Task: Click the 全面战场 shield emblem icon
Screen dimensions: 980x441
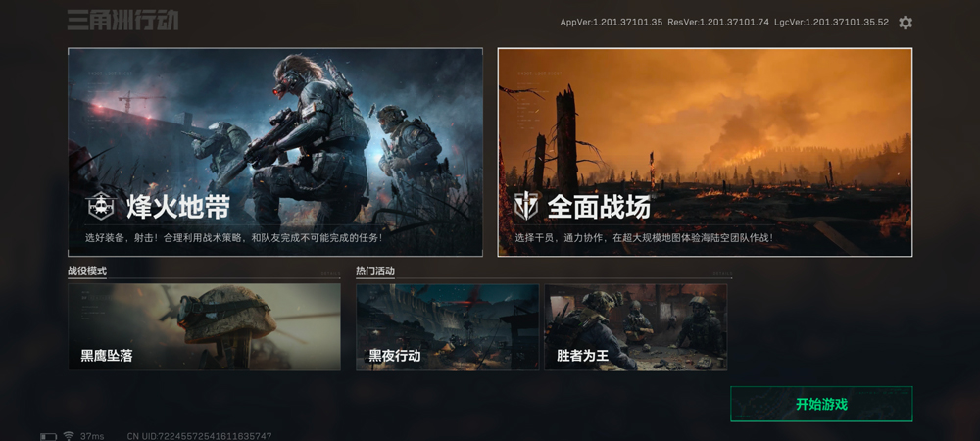Action: [526, 206]
